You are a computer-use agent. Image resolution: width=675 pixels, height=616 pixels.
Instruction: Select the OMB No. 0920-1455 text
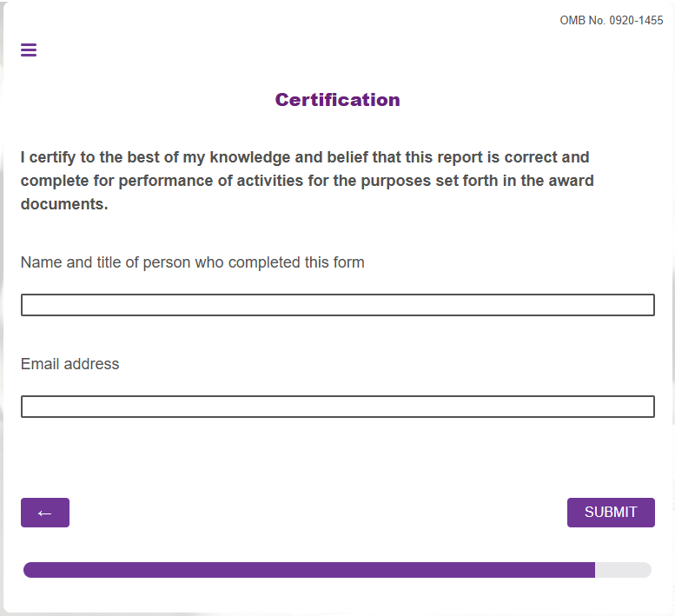point(611,21)
